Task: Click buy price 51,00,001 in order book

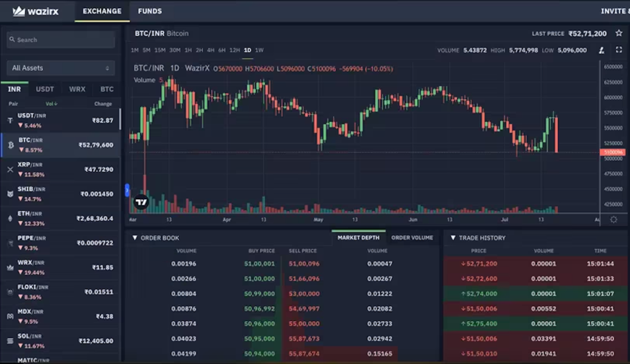Action: click(260, 264)
